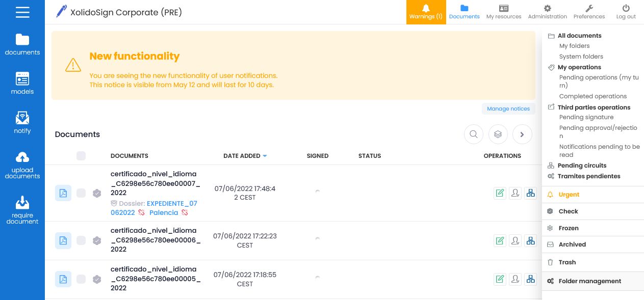The height and width of the screenshot is (300, 644).
Task: Click the XolidoSign pen logo
Action: tap(62, 12)
